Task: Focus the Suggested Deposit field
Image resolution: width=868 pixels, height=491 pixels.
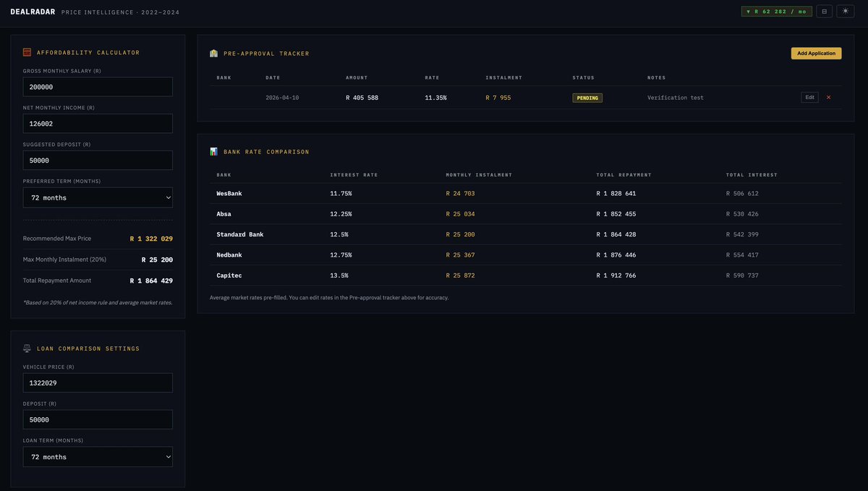Action: 98,161
